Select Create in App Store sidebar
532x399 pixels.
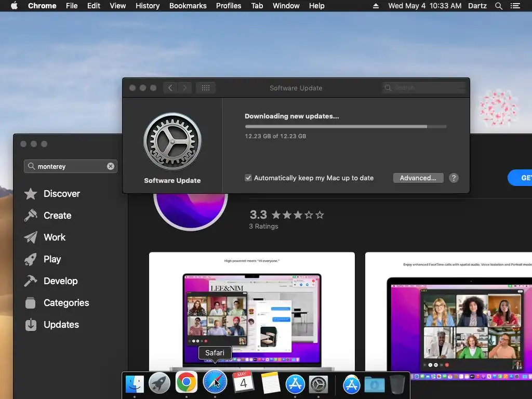coord(47,216)
